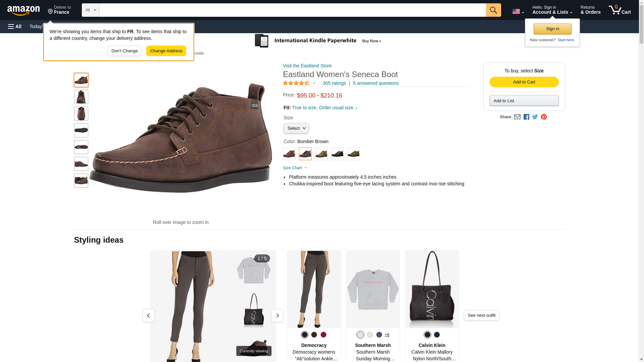Image resolution: width=644 pixels, height=362 pixels.
Task: Share product via Pinterest icon
Action: pyautogui.click(x=543, y=117)
